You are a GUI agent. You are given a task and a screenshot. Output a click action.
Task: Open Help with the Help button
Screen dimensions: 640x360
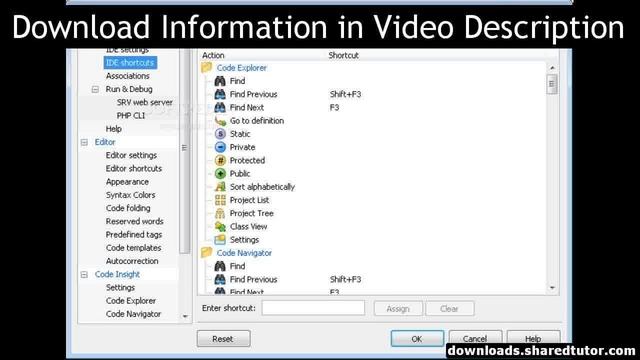(533, 338)
